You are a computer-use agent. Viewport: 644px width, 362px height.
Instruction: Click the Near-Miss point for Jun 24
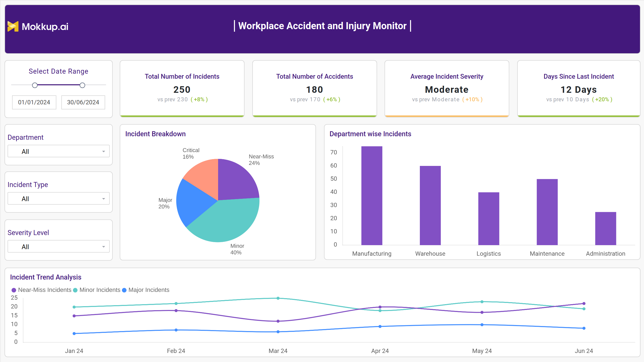pyautogui.click(x=584, y=303)
